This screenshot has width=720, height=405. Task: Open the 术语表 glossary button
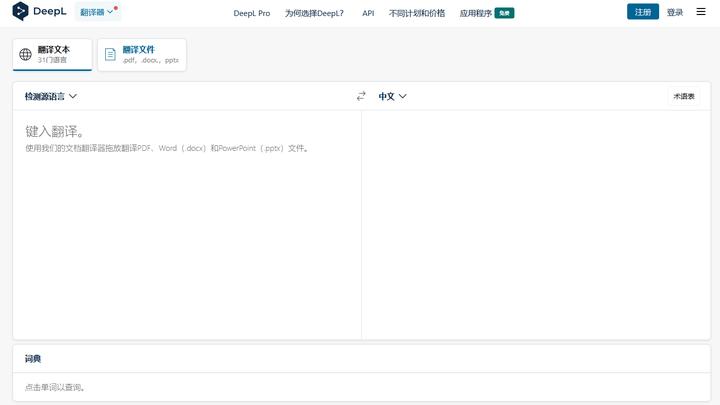point(684,96)
